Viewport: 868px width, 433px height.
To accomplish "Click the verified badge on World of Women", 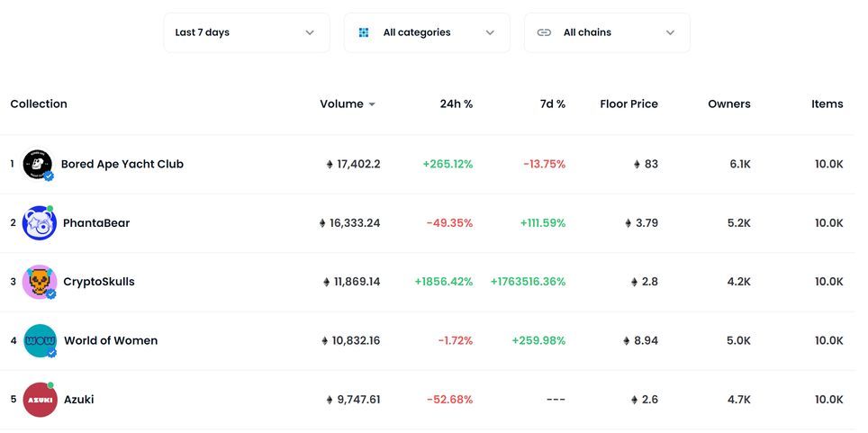I will pos(51,353).
